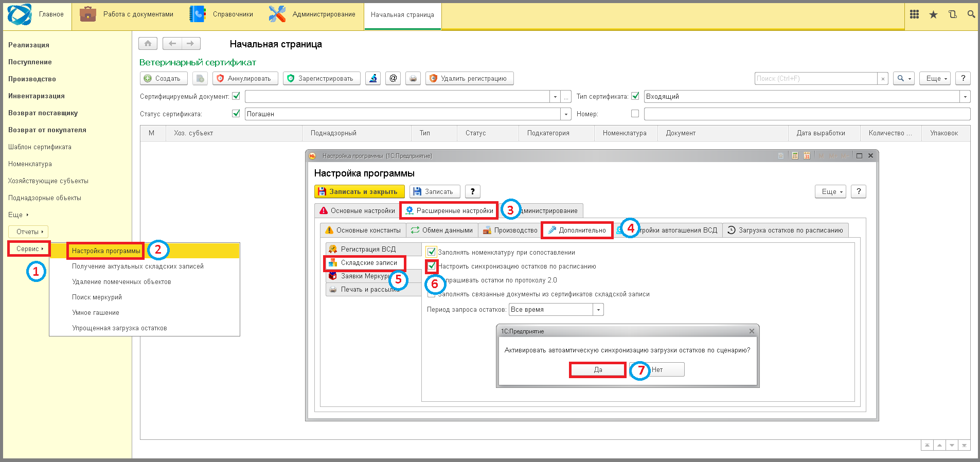Click the history icon in top bar
This screenshot has width=980, height=462.
pos(952,15)
